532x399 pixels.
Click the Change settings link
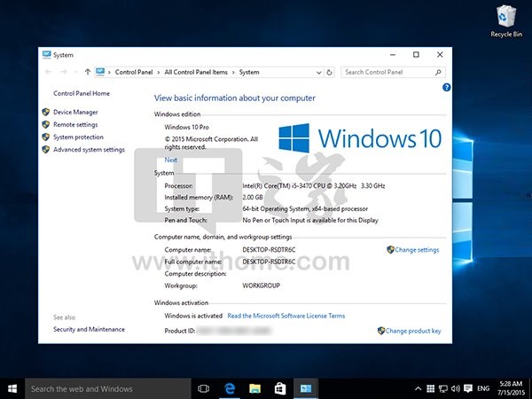pyautogui.click(x=417, y=250)
